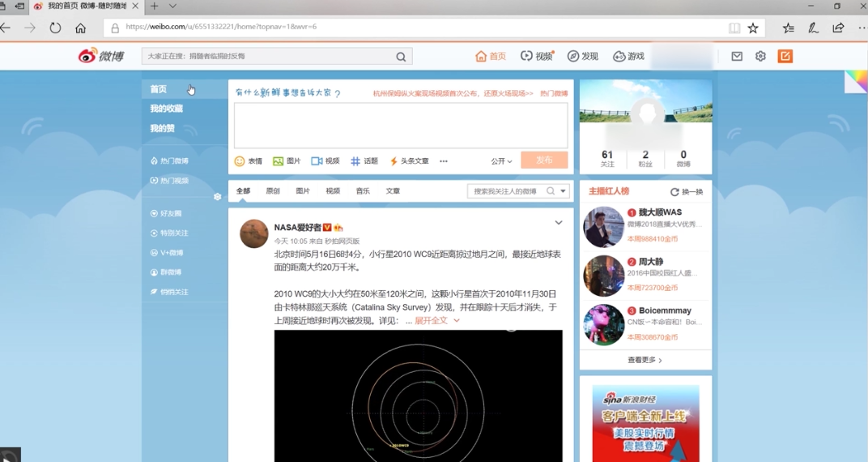This screenshot has width=868, height=462.
Task: Open 群微博 in left sidebar
Action: pyautogui.click(x=166, y=272)
